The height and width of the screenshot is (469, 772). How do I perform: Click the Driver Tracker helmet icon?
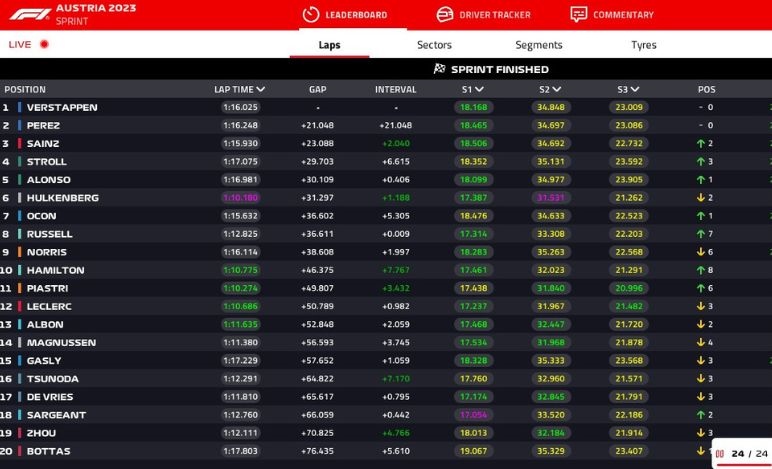coord(445,14)
